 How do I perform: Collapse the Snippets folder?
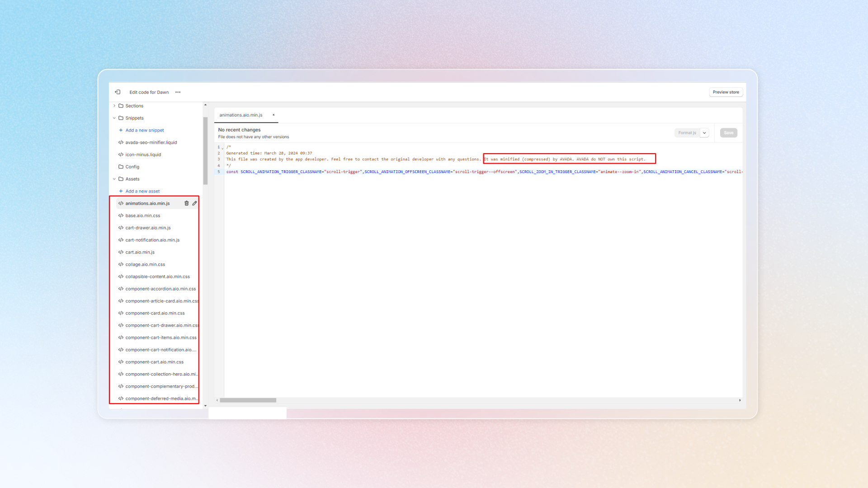114,118
